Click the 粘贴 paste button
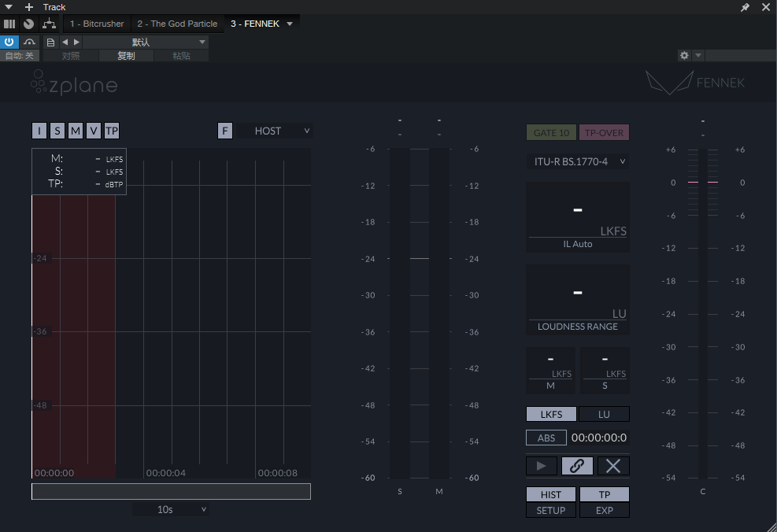777x532 pixels. tap(181, 55)
